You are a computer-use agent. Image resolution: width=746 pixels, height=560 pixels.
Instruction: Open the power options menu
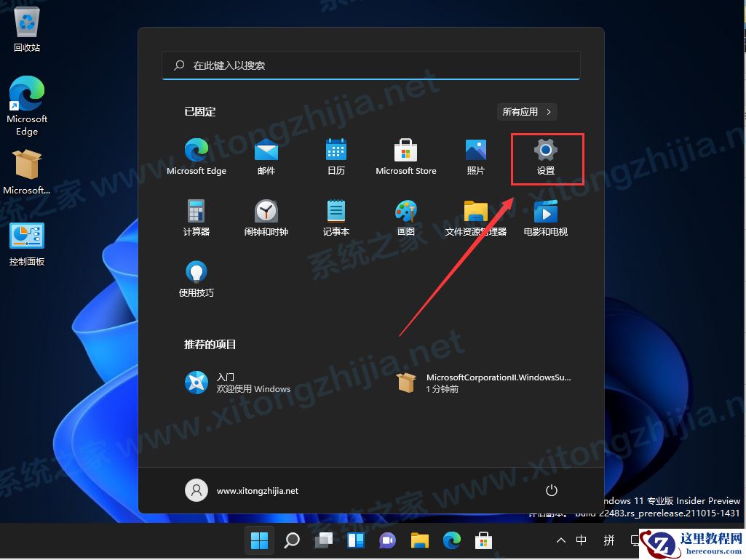pyautogui.click(x=551, y=490)
